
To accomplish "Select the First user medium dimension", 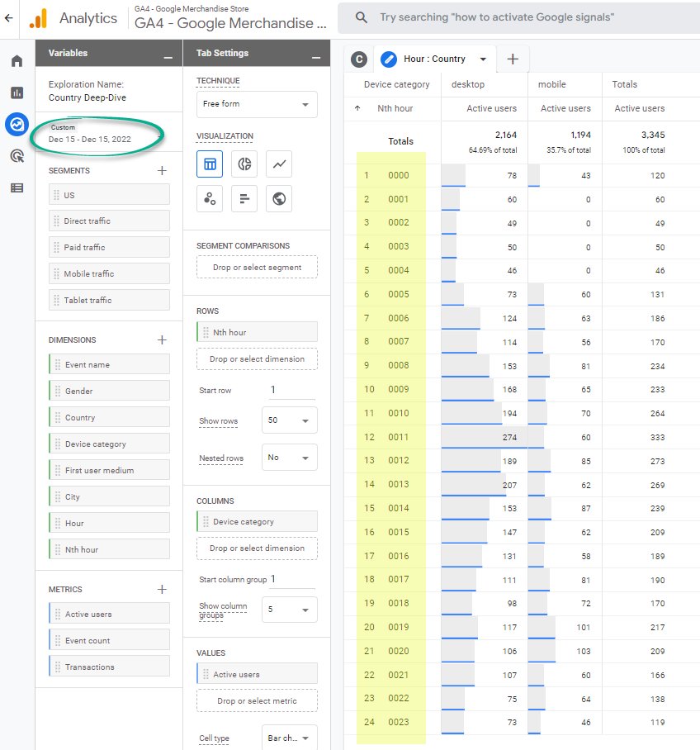I will tap(109, 471).
